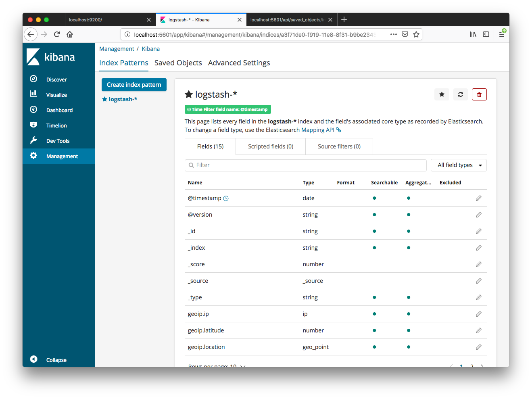
Task: Delete the logstash-* index pattern
Action: click(x=479, y=94)
